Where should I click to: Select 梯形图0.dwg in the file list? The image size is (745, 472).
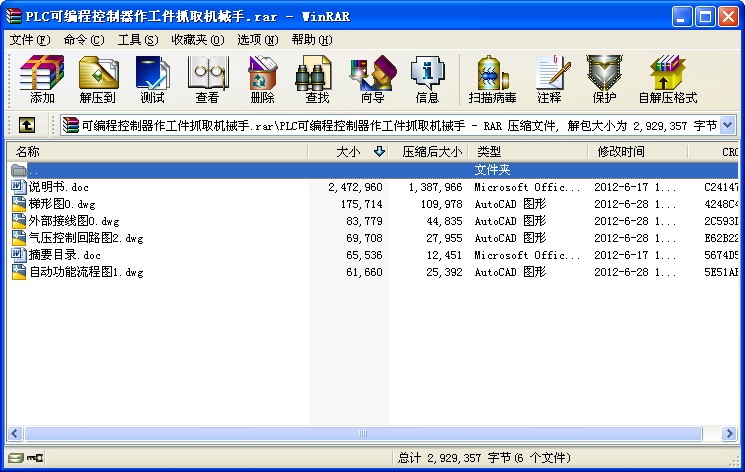click(x=61, y=204)
